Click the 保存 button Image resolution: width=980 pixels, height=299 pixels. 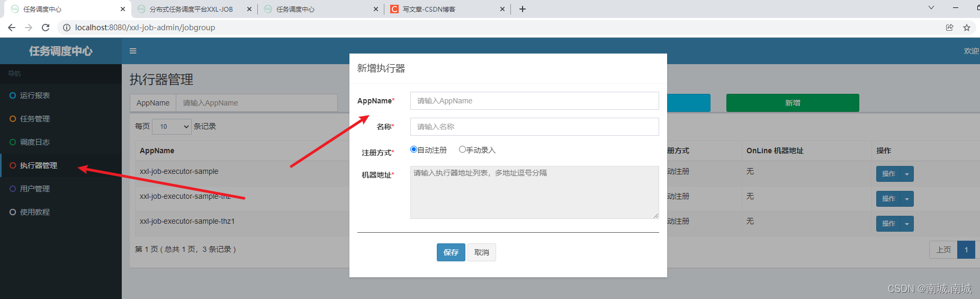[451, 252]
